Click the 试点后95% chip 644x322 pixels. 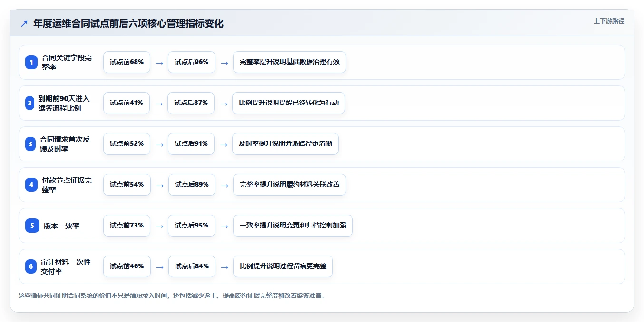(191, 226)
